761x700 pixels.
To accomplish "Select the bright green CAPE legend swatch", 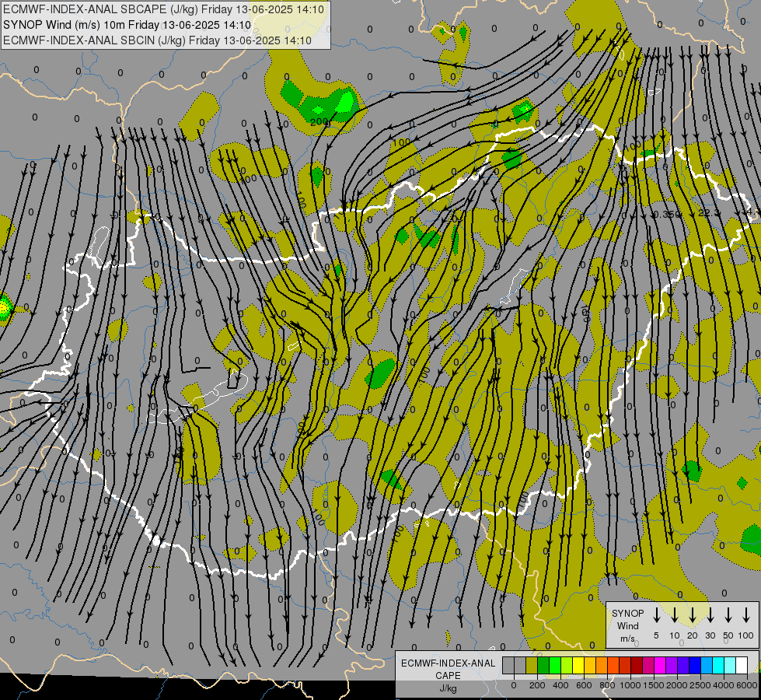I will pyautogui.click(x=555, y=665).
